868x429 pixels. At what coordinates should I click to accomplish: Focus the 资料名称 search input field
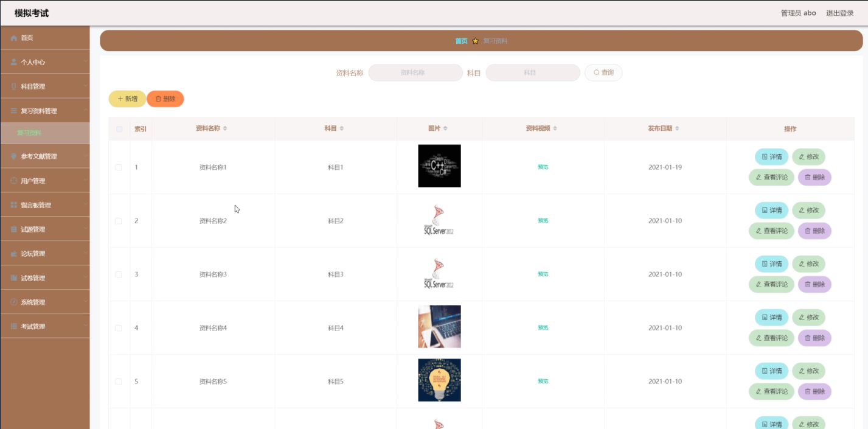[x=415, y=72]
